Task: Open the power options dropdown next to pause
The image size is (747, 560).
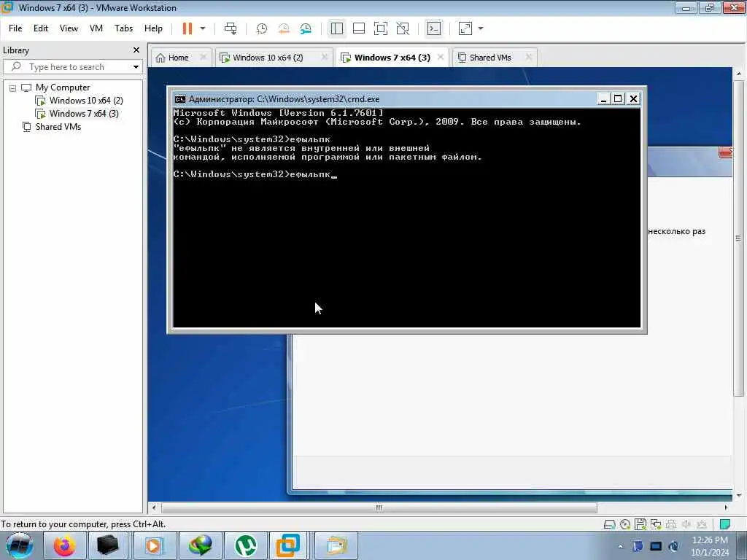Action: point(203,28)
